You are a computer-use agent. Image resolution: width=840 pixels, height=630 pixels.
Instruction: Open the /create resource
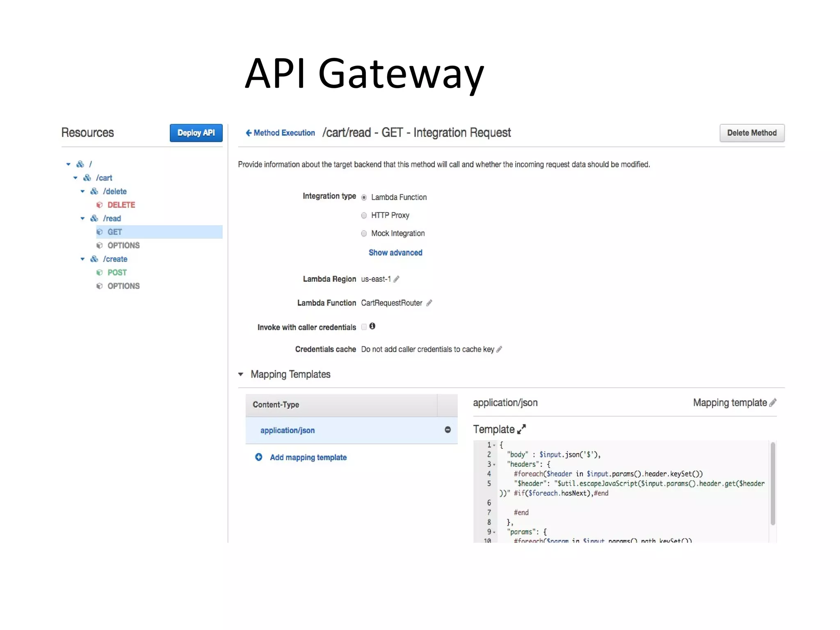[115, 259]
